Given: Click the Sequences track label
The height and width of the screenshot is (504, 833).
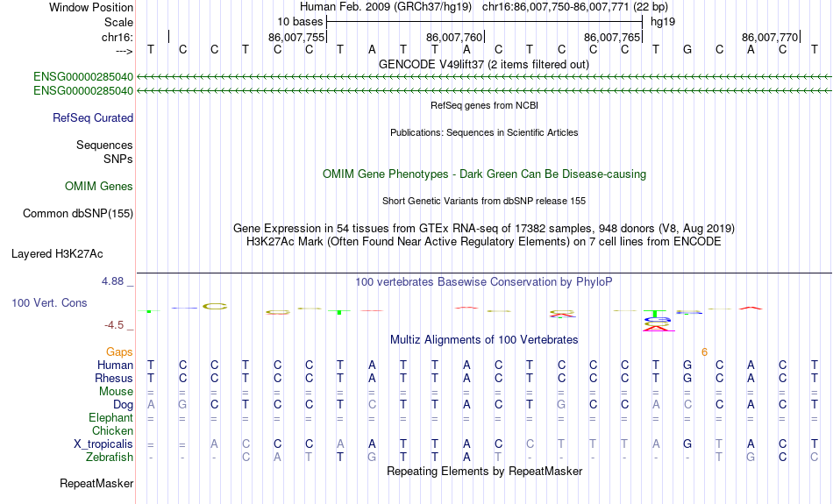Looking at the screenshot, I should [x=104, y=145].
